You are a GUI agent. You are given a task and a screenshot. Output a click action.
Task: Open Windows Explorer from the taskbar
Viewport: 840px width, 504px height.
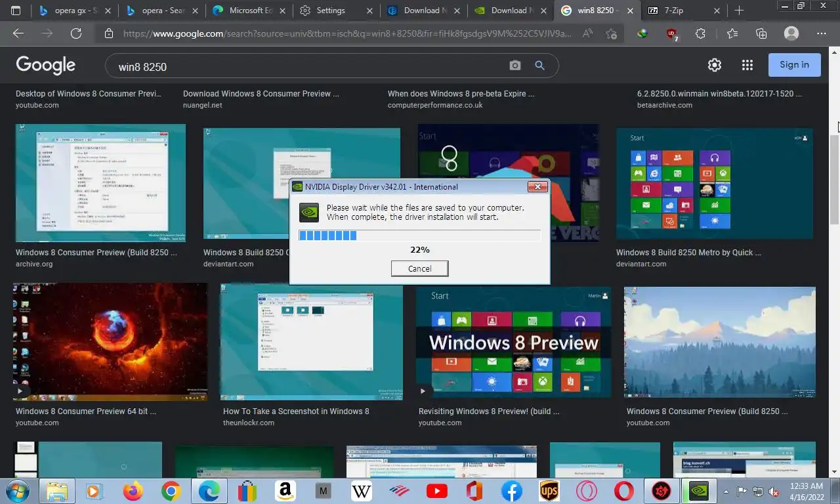coord(57,491)
